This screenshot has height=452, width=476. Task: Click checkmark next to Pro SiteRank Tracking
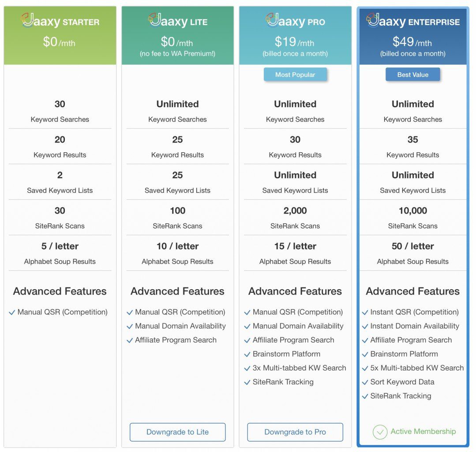pos(247,382)
